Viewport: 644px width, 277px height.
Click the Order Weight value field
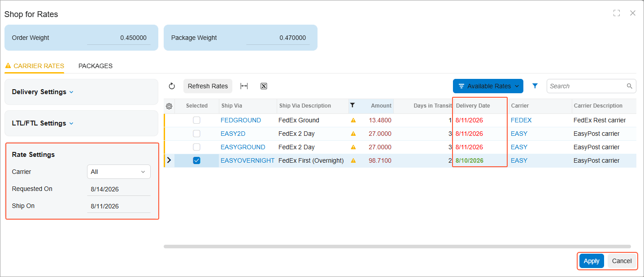119,38
